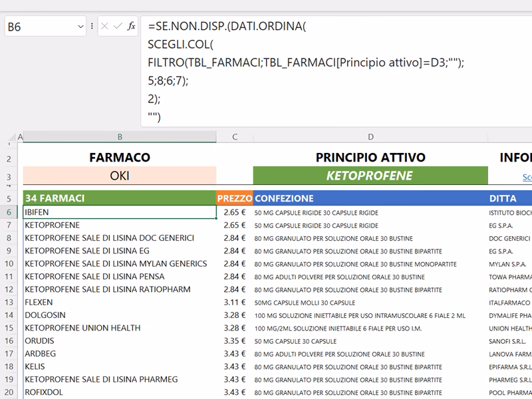Select the IBIFEN cell in row 6
The image size is (532, 399).
[120, 212]
